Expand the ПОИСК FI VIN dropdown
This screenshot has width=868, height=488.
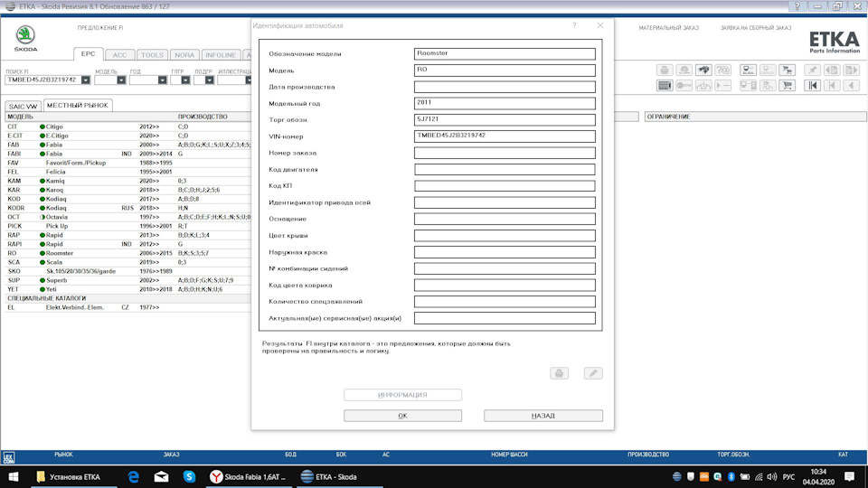85,80
